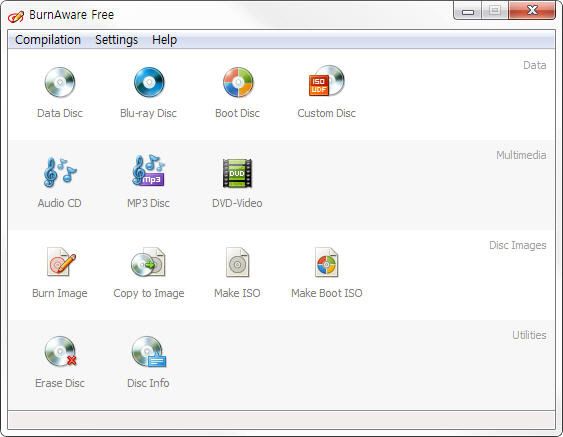The height and width of the screenshot is (437, 563).
Task: Launch Copy to Image
Action: (x=149, y=273)
